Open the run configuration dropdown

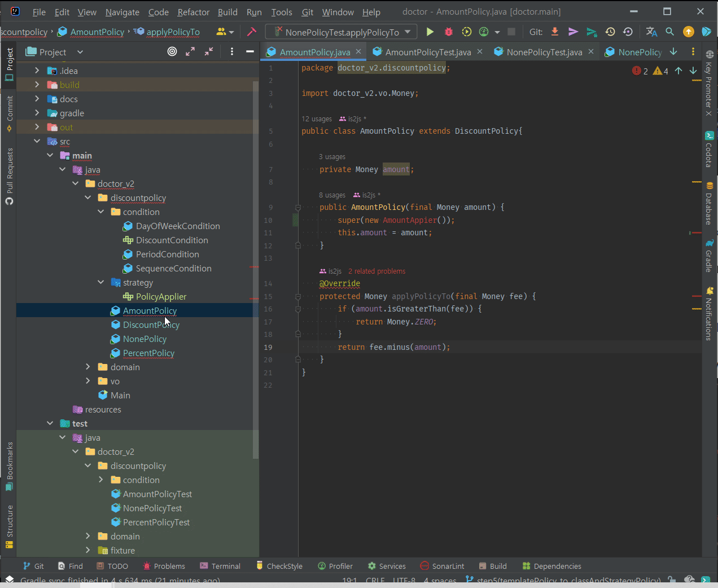click(x=342, y=32)
